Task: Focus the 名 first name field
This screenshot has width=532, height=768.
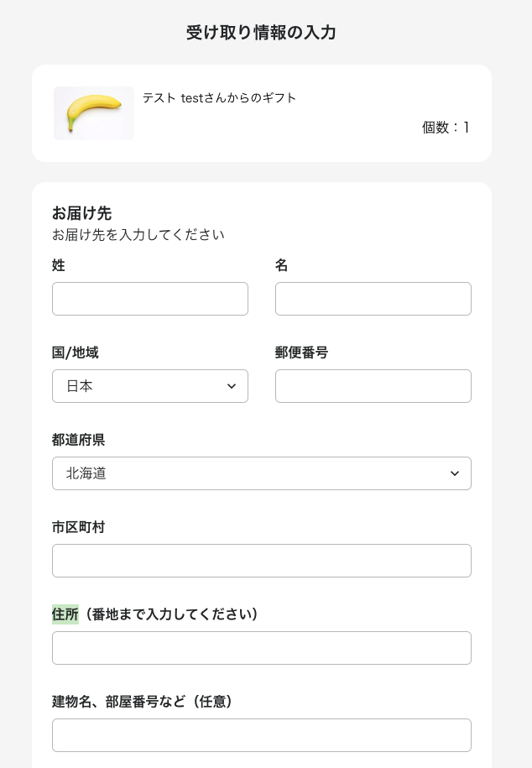Action: tap(373, 299)
